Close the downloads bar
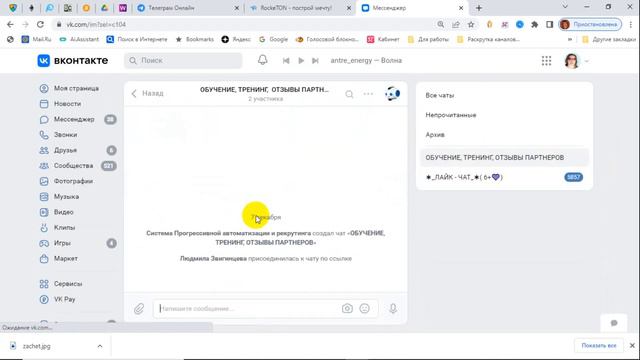 [632, 346]
